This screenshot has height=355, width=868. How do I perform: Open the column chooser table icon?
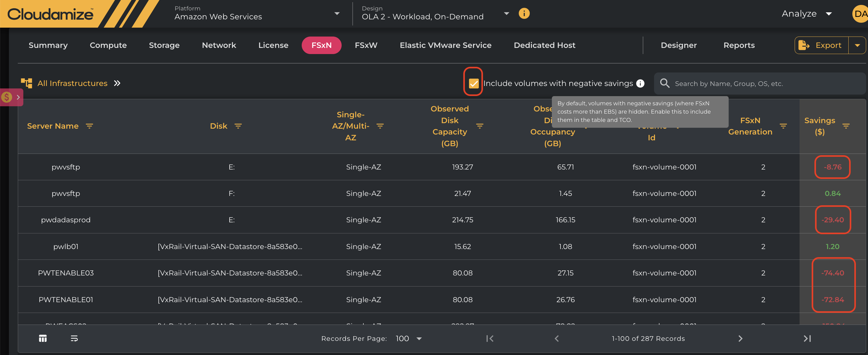tap(43, 338)
